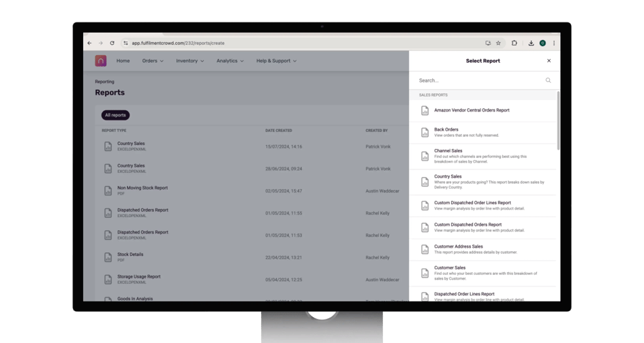The height and width of the screenshot is (343, 644).
Task: Open the green profile avatar in the browser
Action: (542, 43)
